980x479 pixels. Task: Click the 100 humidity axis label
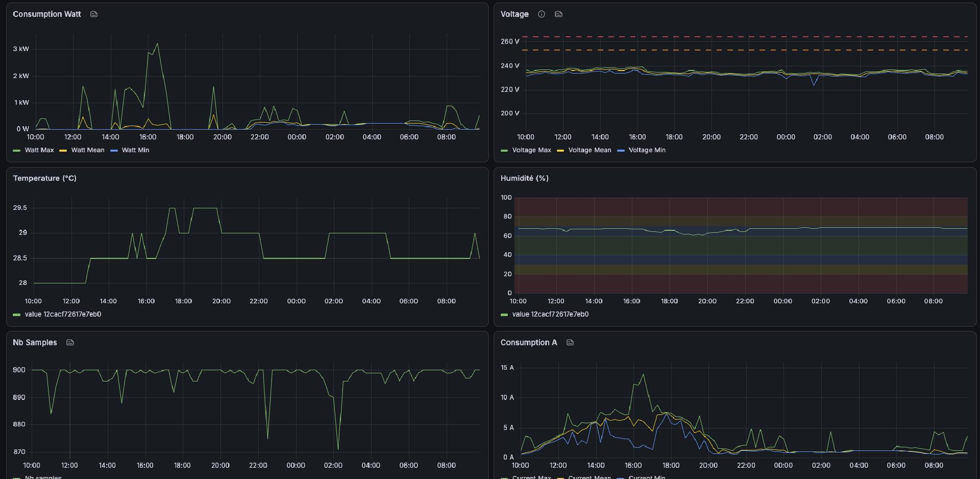point(506,198)
